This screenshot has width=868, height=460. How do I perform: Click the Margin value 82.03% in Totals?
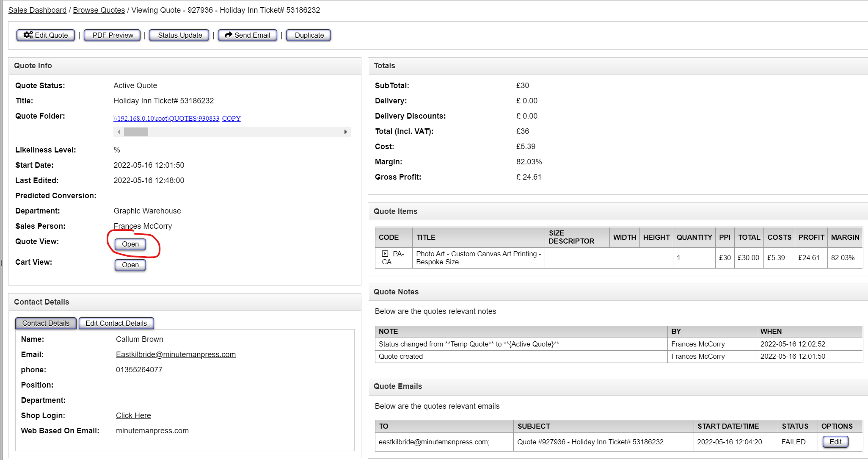pos(529,162)
